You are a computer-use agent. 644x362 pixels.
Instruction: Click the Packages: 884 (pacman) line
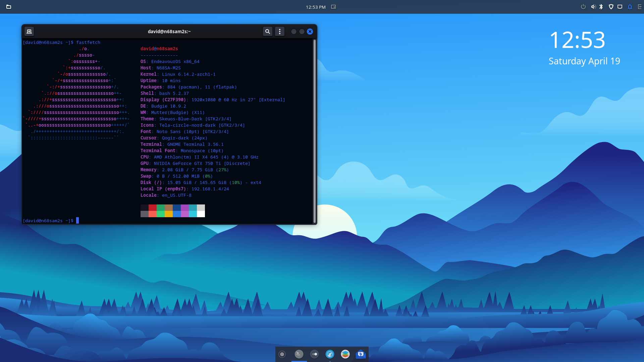pyautogui.click(x=189, y=87)
